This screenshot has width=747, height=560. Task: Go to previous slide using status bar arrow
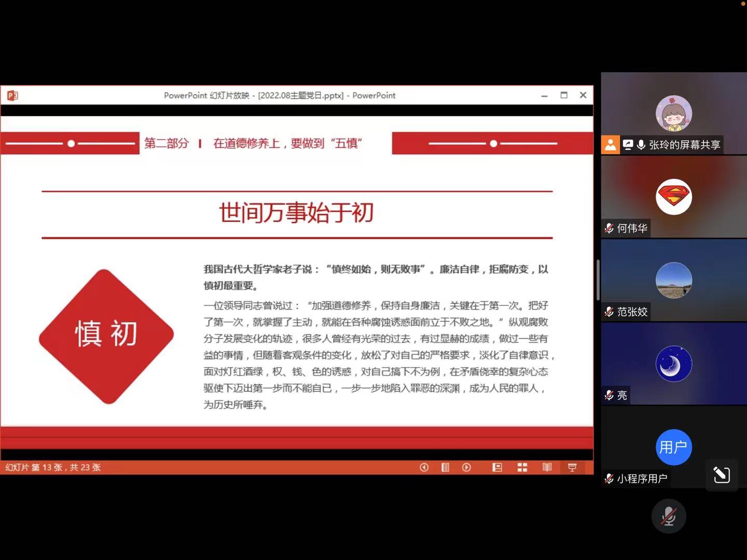424,467
